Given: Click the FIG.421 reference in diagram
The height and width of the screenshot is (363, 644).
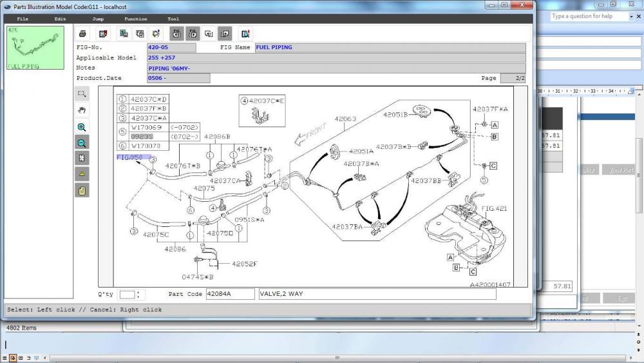Looking at the screenshot, I should (494, 208).
